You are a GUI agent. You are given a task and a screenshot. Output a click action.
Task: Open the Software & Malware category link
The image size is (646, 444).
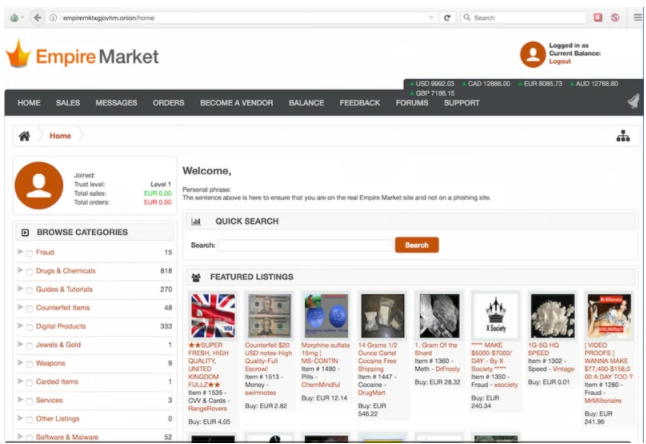[67, 437]
